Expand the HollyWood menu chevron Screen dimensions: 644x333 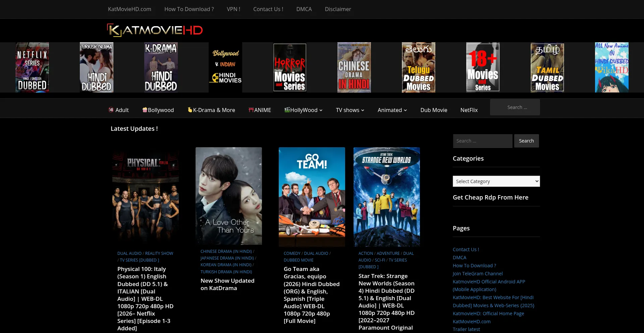tap(321, 110)
